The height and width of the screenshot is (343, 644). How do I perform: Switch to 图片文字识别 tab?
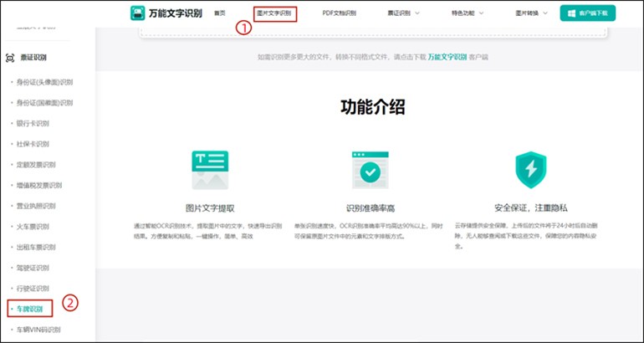tap(274, 13)
